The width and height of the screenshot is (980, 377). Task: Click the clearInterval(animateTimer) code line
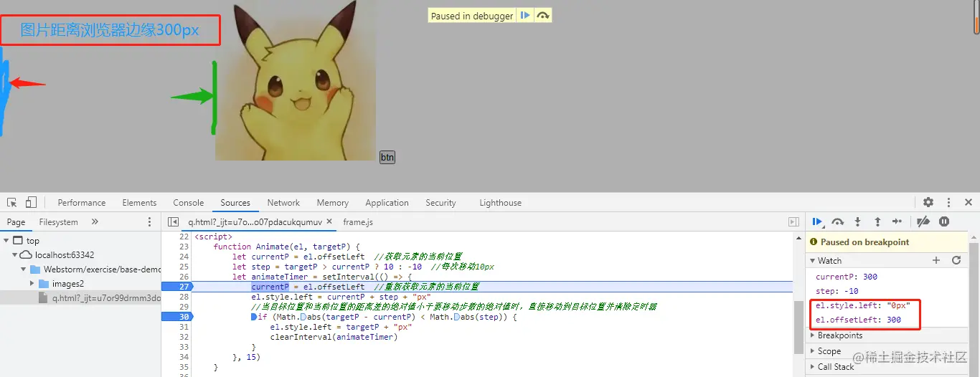coord(334,337)
